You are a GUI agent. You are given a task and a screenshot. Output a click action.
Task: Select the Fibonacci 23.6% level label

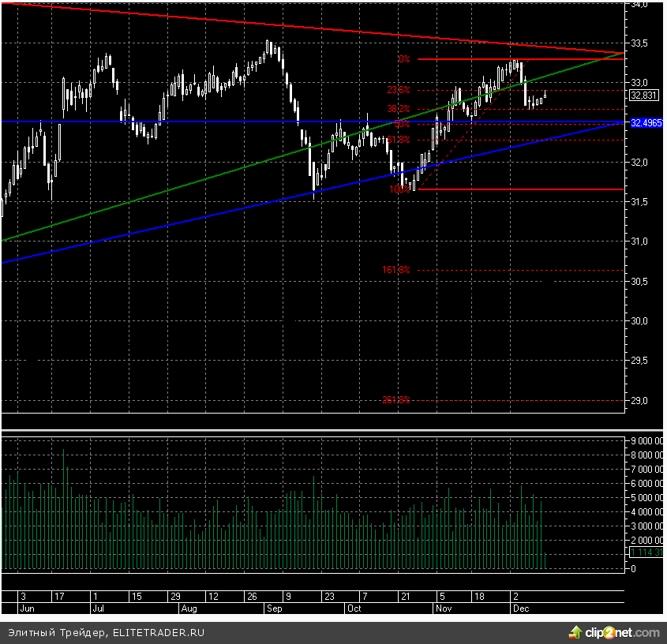click(399, 90)
